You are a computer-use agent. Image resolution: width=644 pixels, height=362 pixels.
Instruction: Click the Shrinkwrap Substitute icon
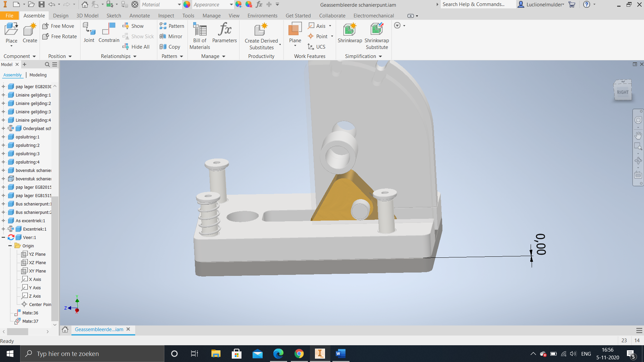pyautogui.click(x=377, y=29)
